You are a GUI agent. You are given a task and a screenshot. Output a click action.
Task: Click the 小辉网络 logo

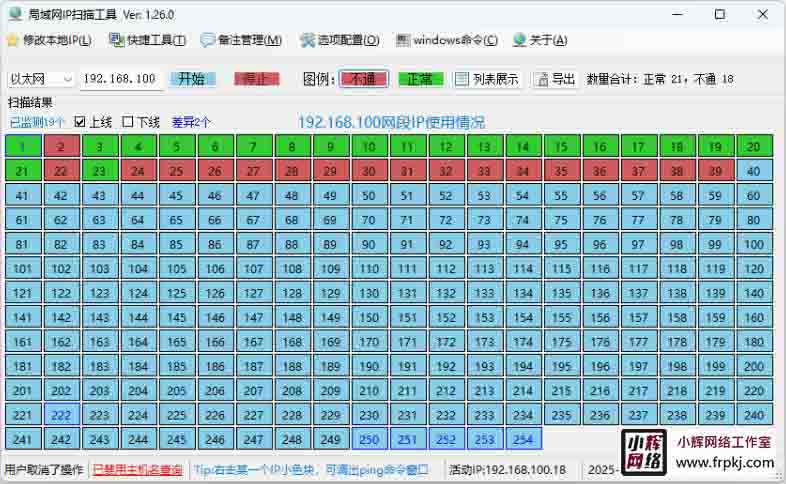644,451
